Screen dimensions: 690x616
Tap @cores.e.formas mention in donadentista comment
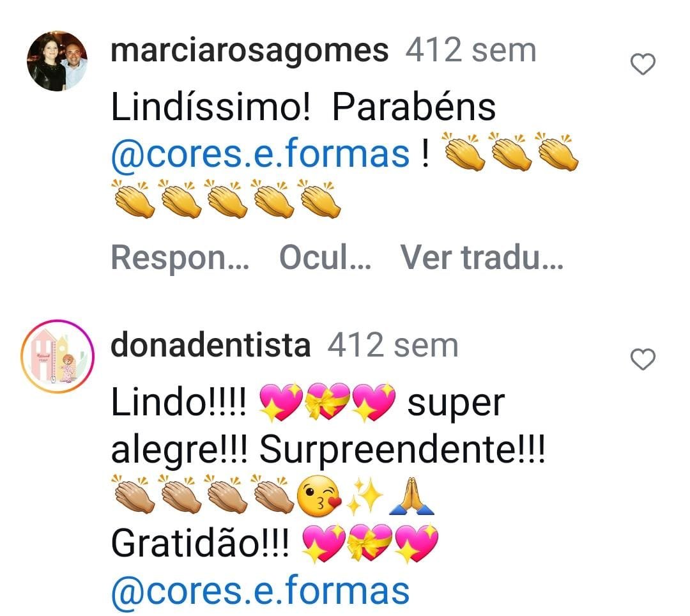point(260,591)
